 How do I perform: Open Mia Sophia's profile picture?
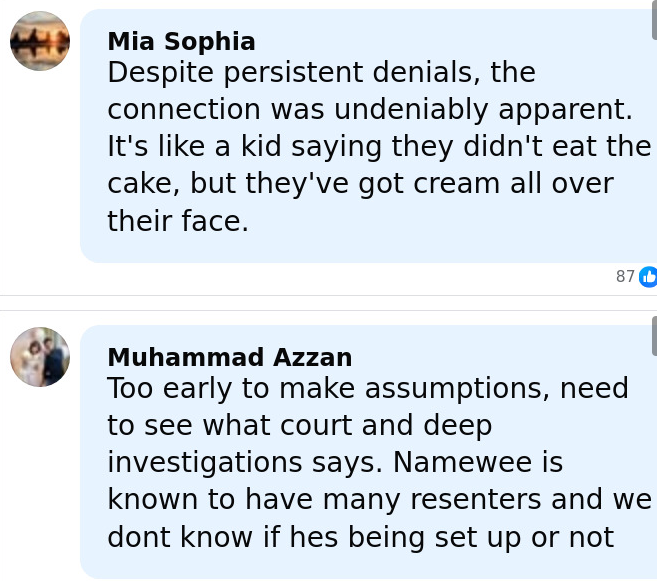[x=40, y=41]
